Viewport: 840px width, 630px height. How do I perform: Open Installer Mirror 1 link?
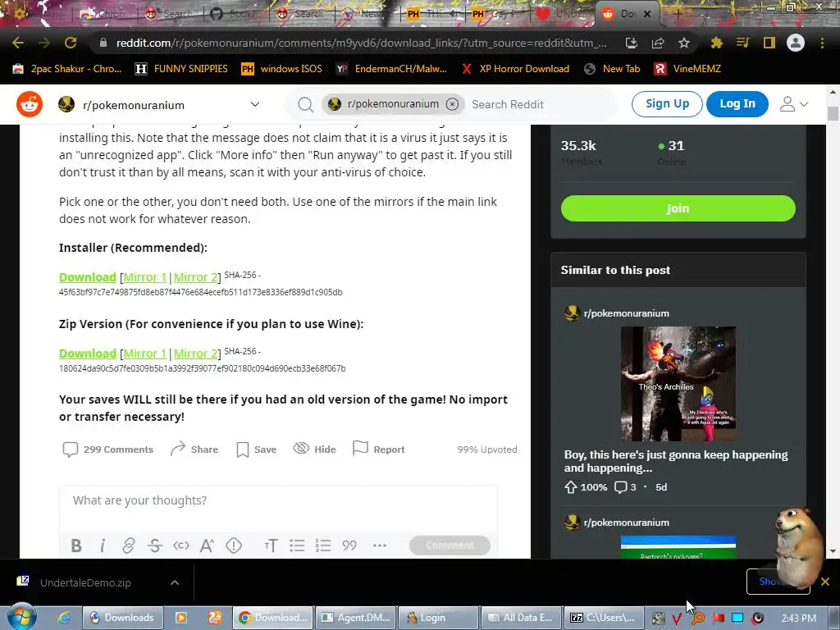144,277
